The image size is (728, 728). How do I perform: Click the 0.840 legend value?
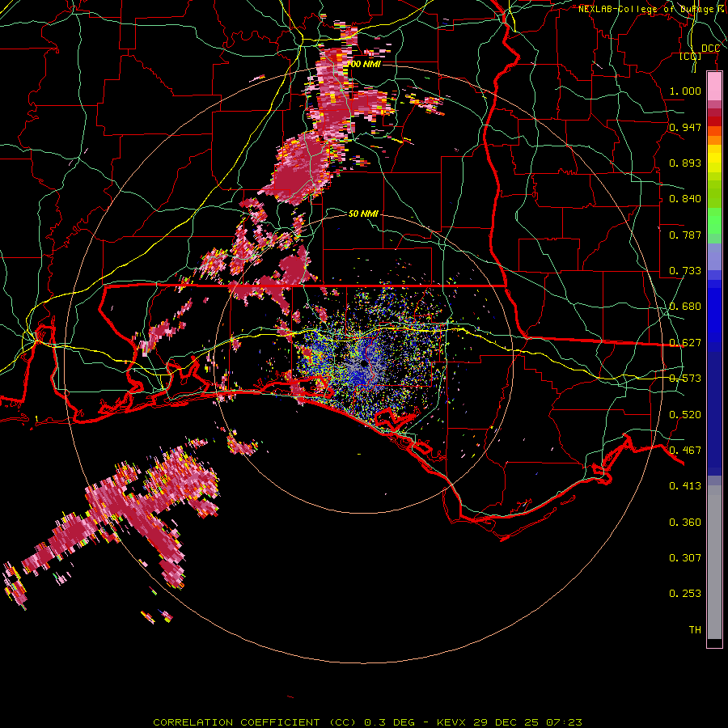[x=685, y=199]
